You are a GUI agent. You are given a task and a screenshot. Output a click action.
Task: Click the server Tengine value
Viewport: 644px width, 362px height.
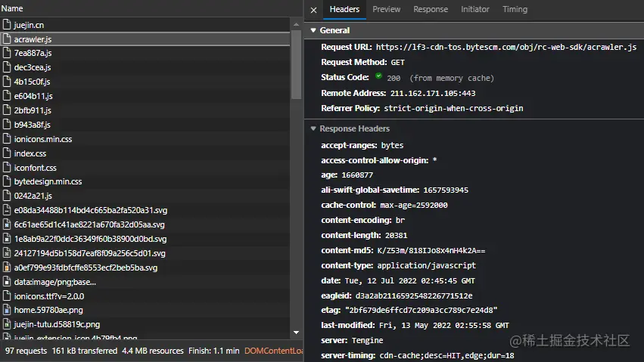(367, 341)
